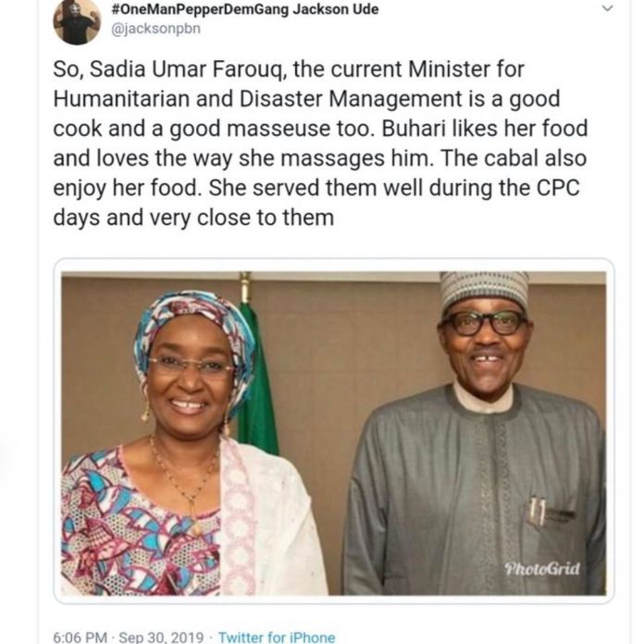The height and width of the screenshot is (644, 644).
Task: Click the man's embroidered cap
Action: click(x=483, y=288)
